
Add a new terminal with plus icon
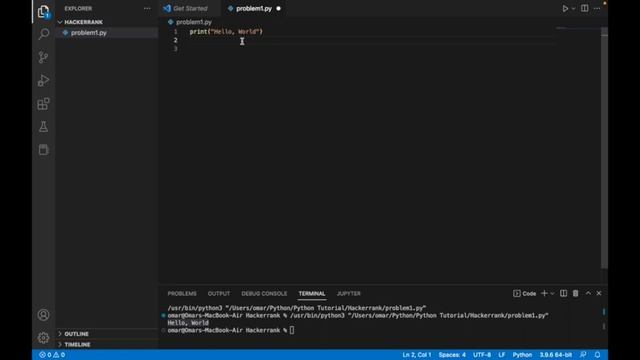(x=544, y=293)
